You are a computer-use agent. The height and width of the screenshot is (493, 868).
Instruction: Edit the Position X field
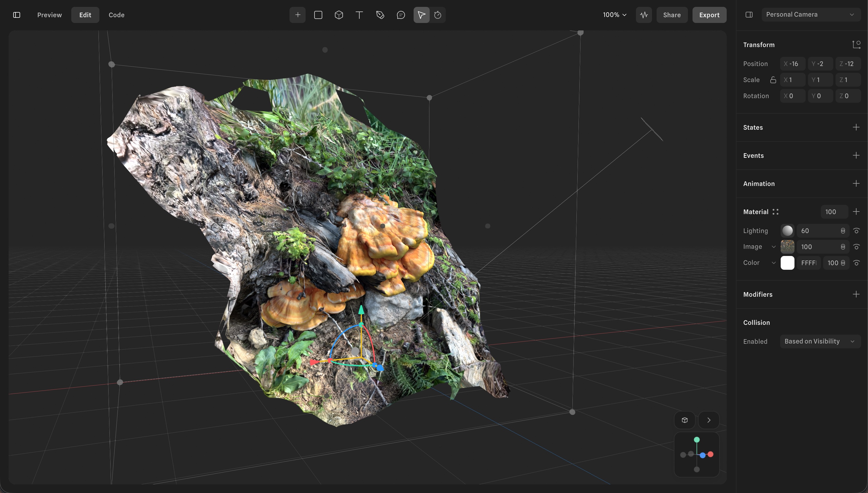[792, 64]
